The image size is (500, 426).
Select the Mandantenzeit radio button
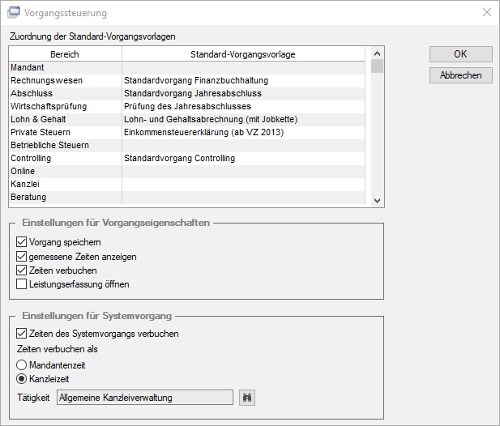tap(21, 365)
